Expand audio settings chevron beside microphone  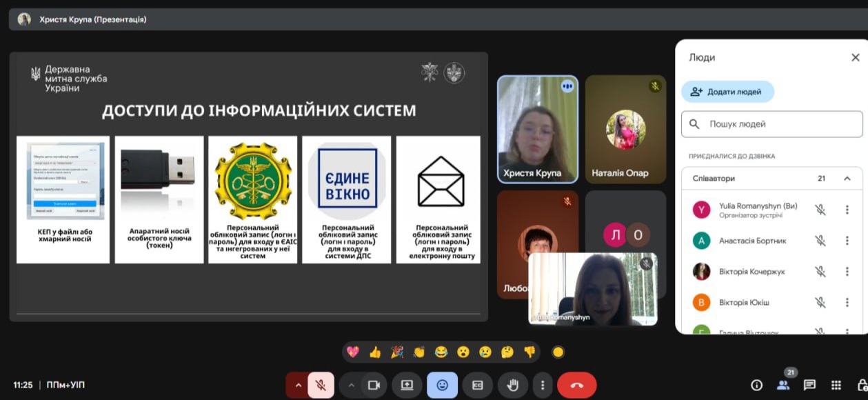point(300,385)
